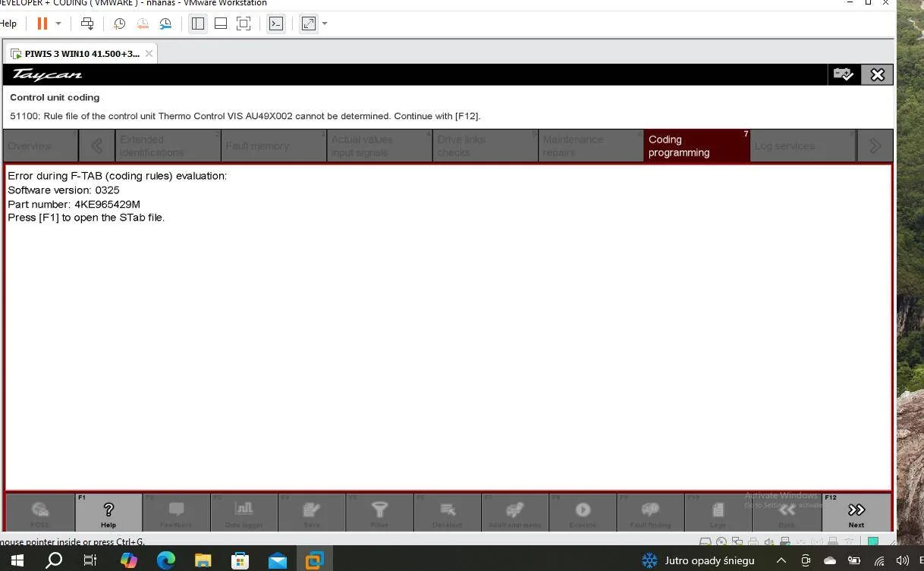Image resolution: width=924 pixels, height=571 pixels.
Task: Go Back with the double-arrow button
Action: [x=787, y=513]
